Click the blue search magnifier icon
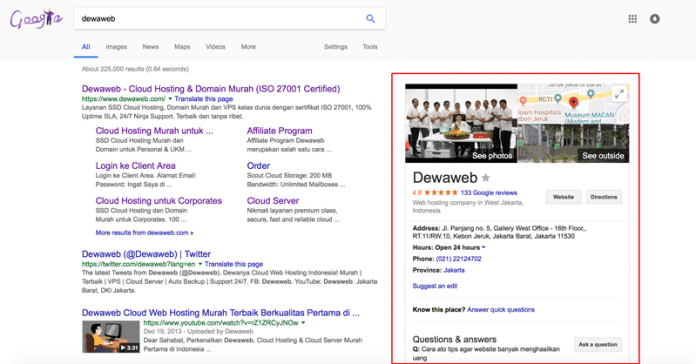Viewport: 696px width, 364px height. point(370,19)
